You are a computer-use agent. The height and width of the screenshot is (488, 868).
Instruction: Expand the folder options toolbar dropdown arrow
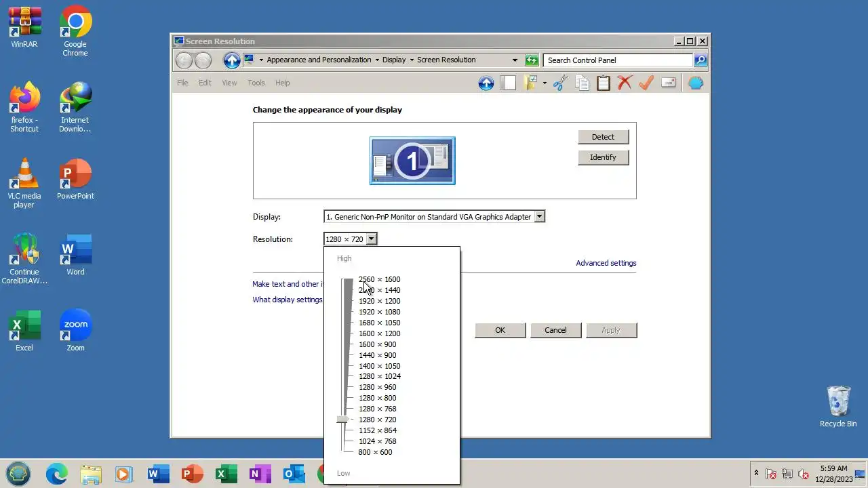pos(545,83)
